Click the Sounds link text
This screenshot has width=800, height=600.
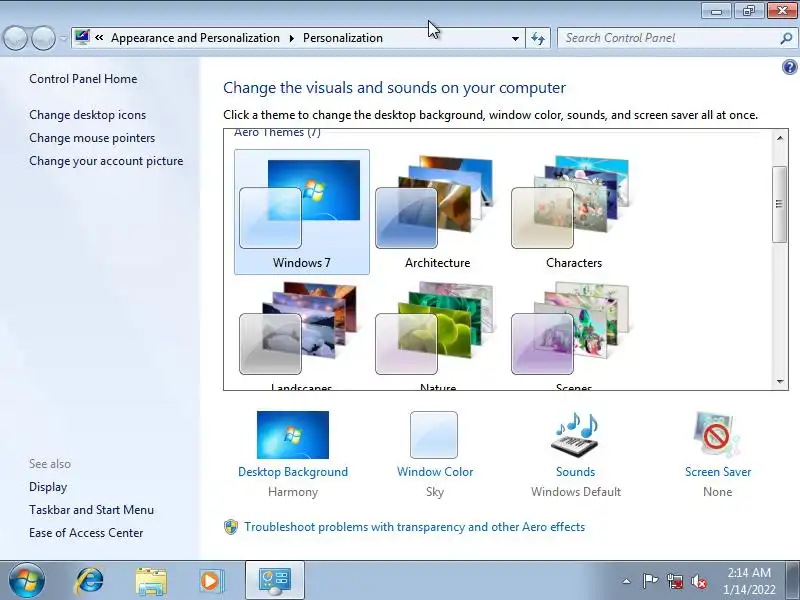[x=576, y=472]
